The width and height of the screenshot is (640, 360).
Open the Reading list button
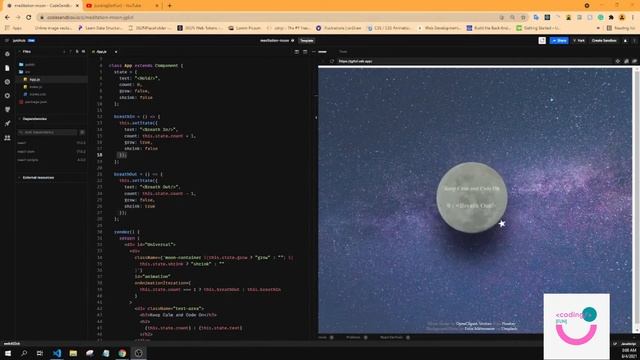[621, 28]
